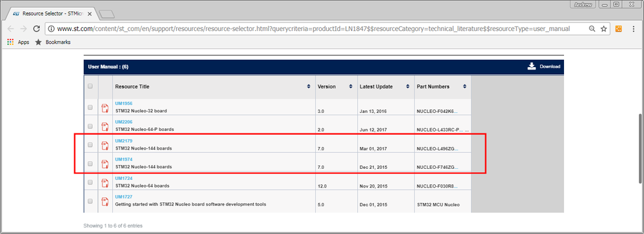Go forward with the browser forward arrow
The image size is (644, 234).
click(23, 29)
